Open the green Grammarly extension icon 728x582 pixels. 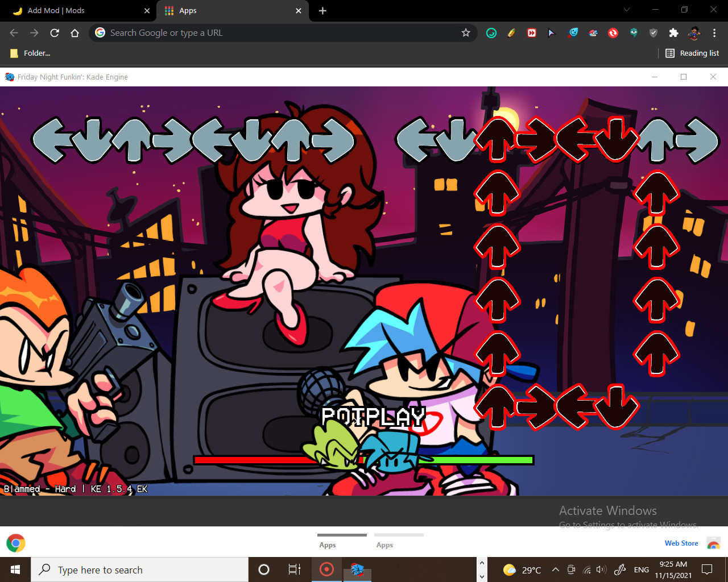[x=491, y=33]
